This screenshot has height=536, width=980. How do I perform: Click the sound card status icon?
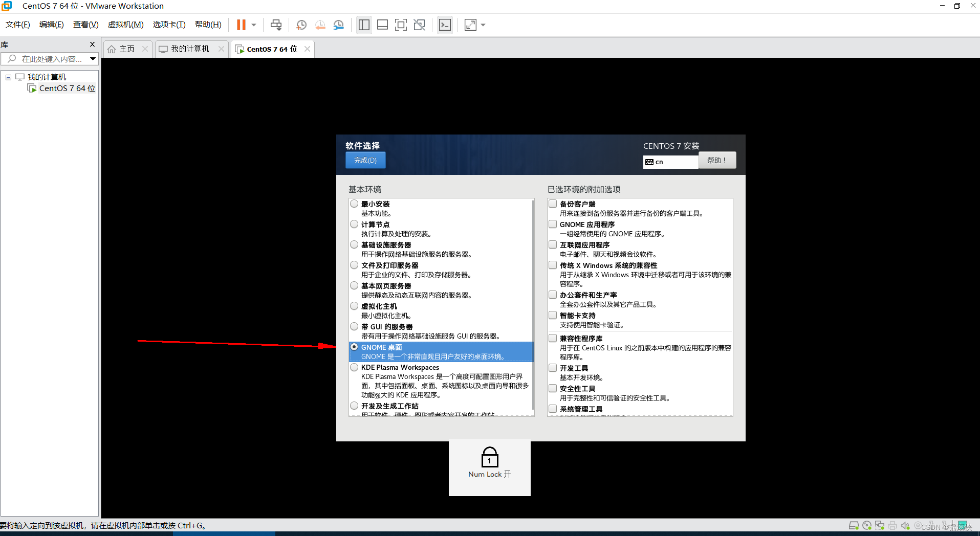[905, 526]
